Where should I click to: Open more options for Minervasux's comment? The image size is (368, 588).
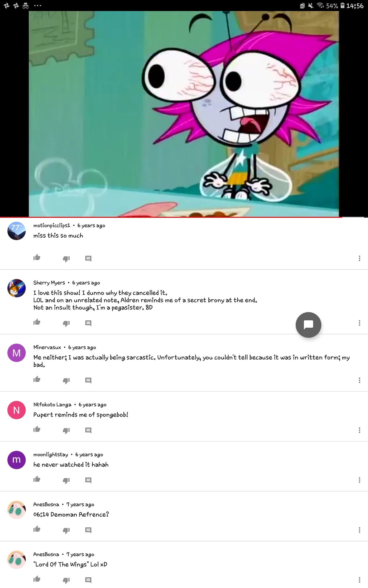[359, 380]
